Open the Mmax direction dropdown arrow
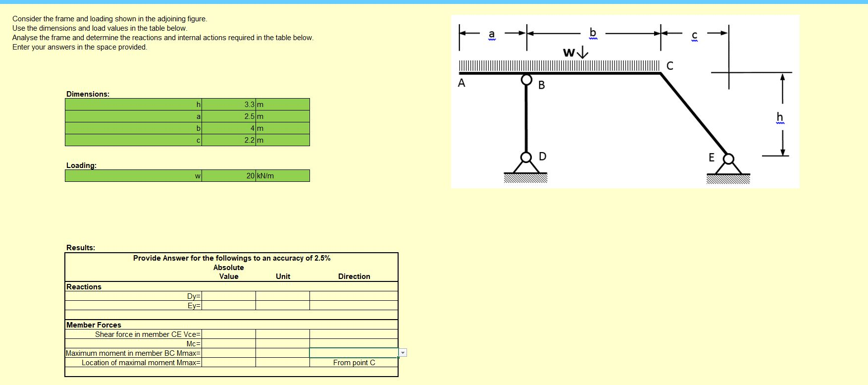 (403, 353)
